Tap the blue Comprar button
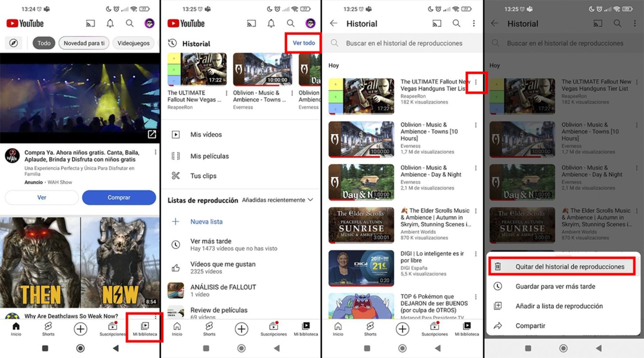Viewport: 644px width, 358px height. [x=119, y=198]
